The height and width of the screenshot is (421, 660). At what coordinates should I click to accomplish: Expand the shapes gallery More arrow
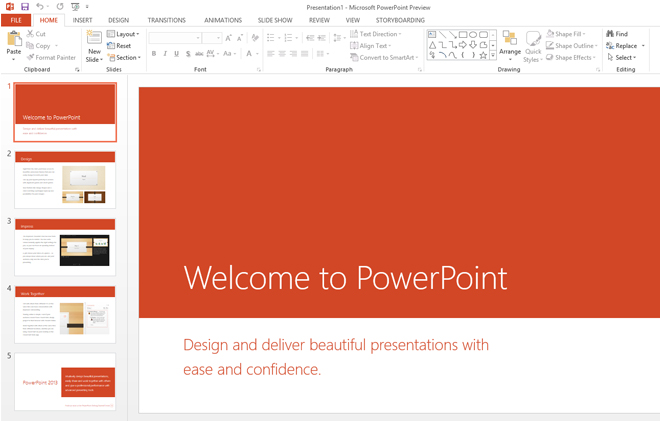point(493,55)
